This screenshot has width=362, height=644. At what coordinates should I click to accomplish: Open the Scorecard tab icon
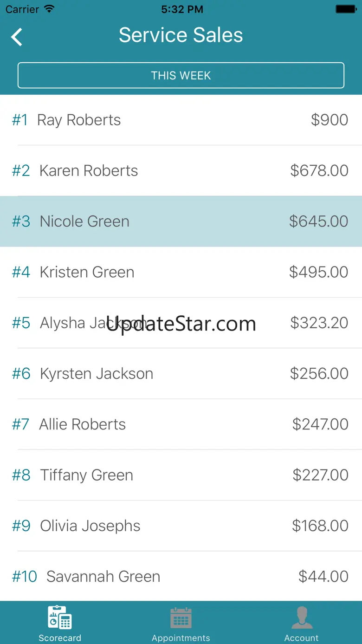pyautogui.click(x=60, y=617)
